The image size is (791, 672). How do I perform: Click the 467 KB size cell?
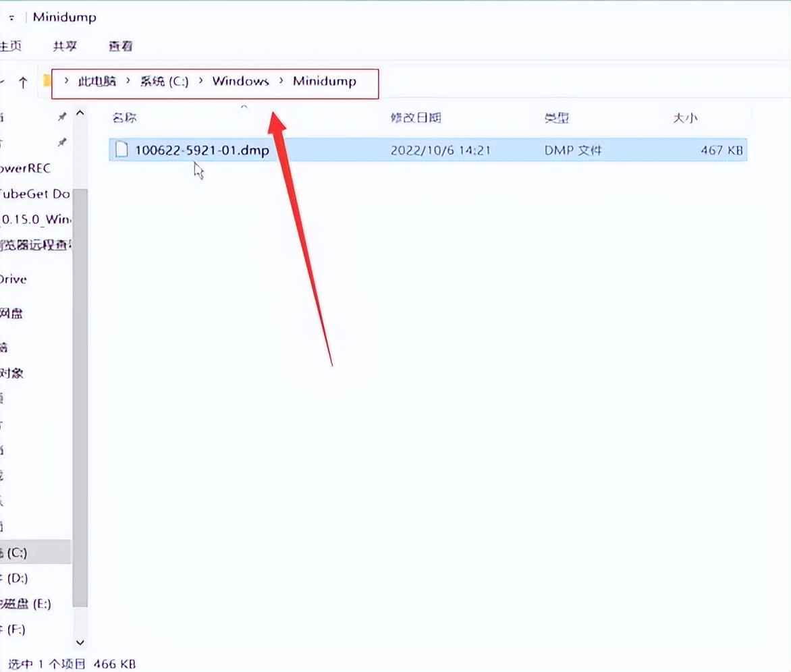click(721, 150)
